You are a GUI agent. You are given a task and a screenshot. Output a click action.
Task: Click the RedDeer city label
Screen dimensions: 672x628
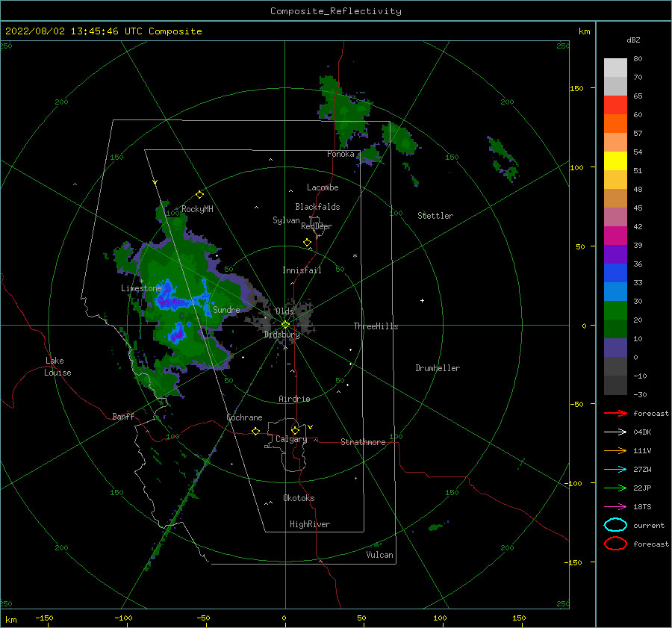(x=317, y=226)
